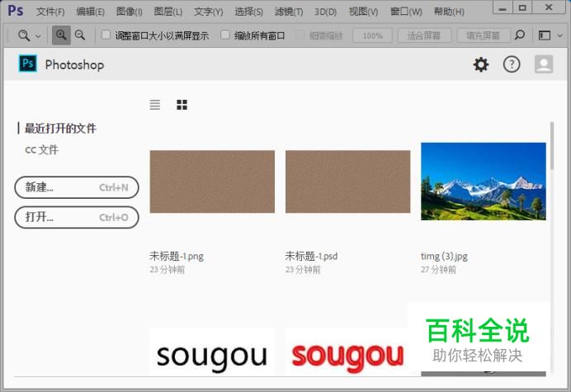Image resolution: width=571 pixels, height=392 pixels.
Task: Toggle 缩放所有窗口 checkbox
Action: [x=225, y=35]
